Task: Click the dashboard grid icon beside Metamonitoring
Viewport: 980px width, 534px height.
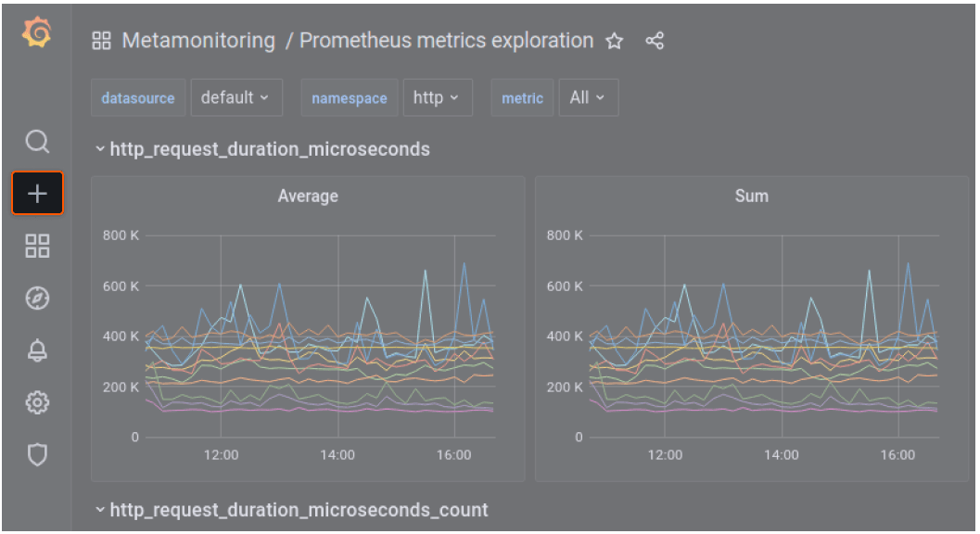Action: (101, 42)
